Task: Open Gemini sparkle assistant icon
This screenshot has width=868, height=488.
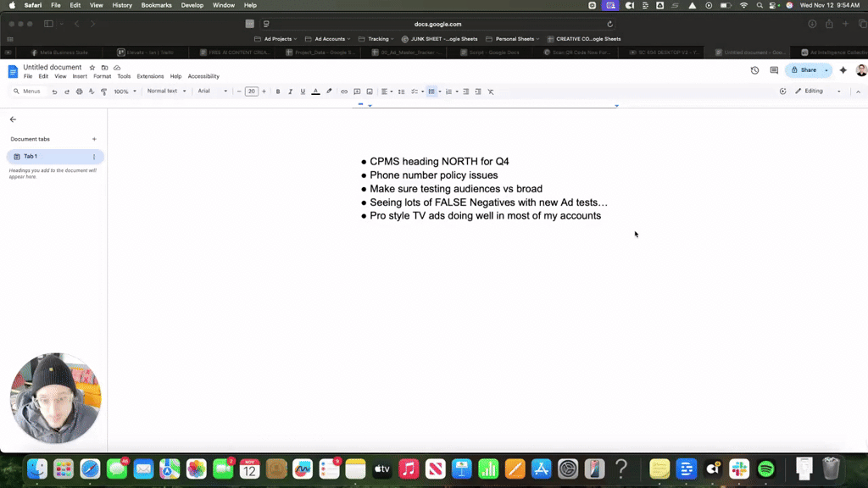Action: (843, 70)
